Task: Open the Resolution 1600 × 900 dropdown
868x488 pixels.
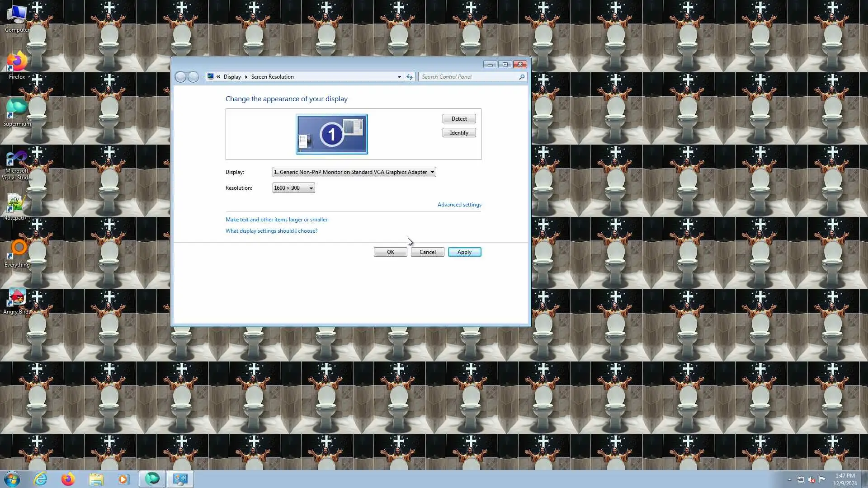Action: tap(293, 188)
